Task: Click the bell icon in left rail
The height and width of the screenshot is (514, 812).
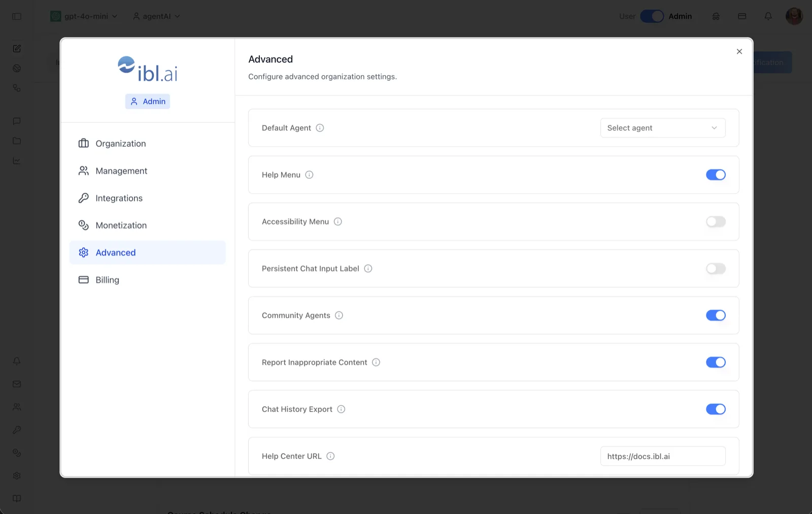Action: tap(17, 361)
